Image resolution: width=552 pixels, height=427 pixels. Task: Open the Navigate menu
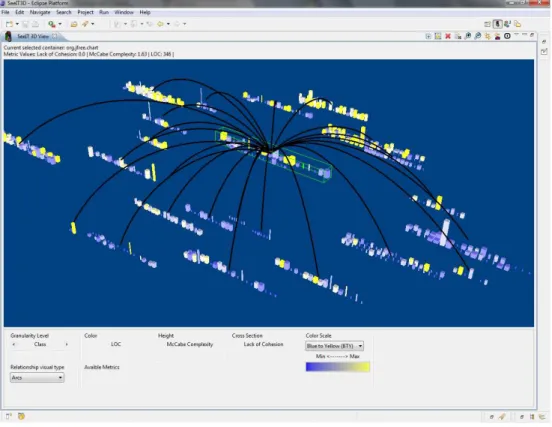(40, 12)
